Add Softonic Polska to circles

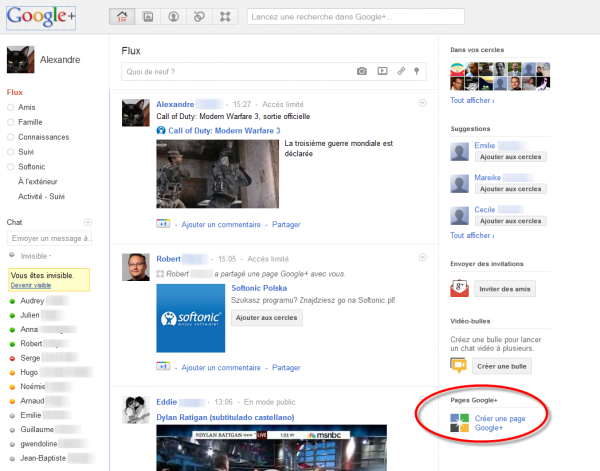click(267, 318)
